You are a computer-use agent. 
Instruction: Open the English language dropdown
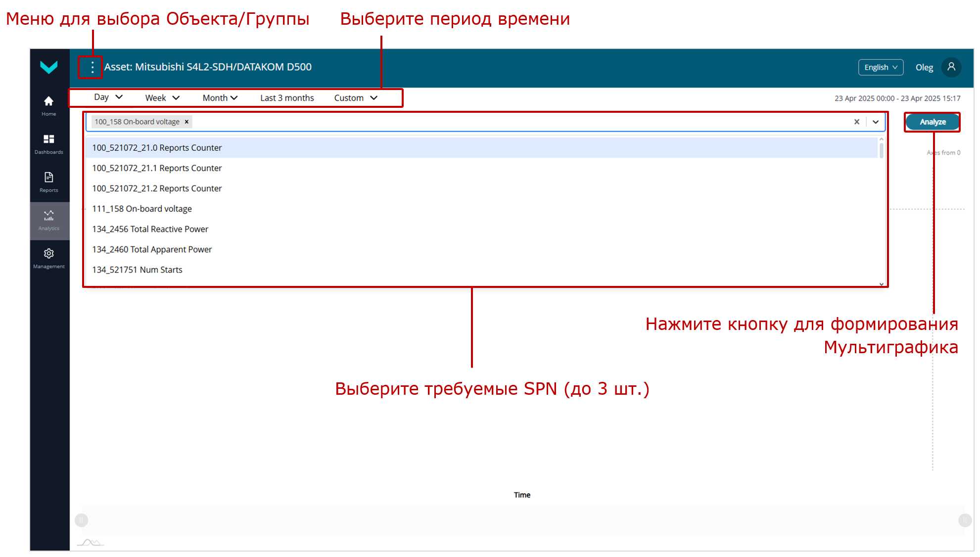[x=881, y=67]
